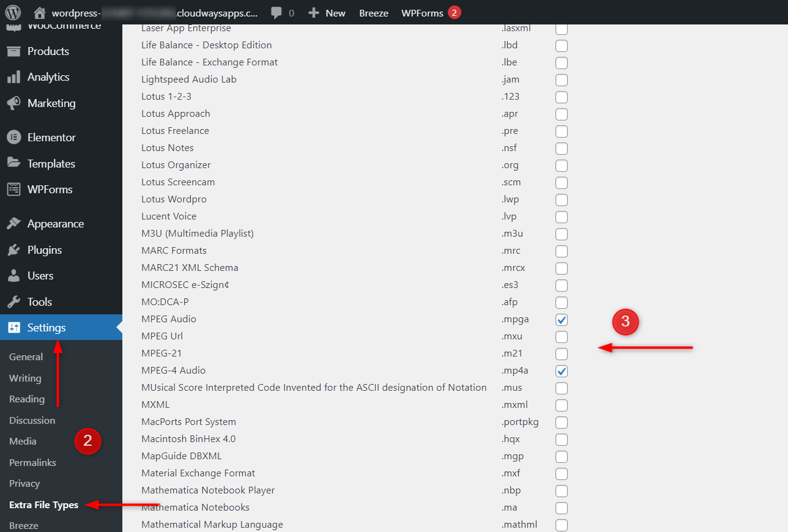Tick the M3U Multimedia Playlist checkbox
788x532 pixels.
[x=561, y=234]
